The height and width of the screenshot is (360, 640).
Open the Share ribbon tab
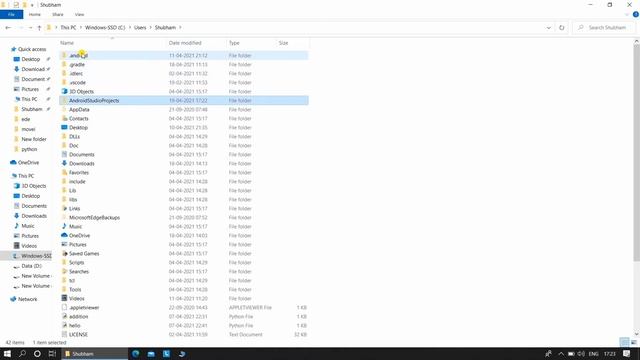[x=58, y=14]
